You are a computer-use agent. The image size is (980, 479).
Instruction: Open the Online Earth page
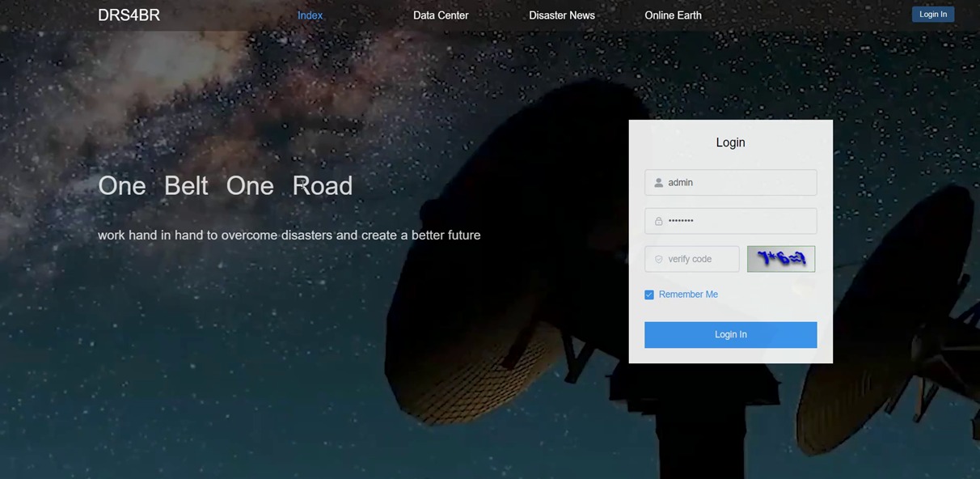[673, 15]
